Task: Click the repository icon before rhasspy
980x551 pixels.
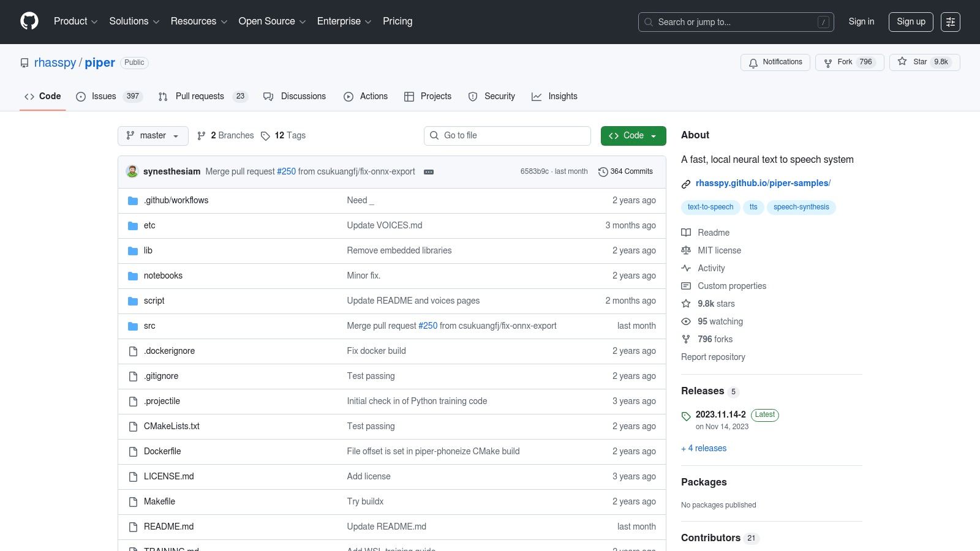Action: click(x=24, y=63)
